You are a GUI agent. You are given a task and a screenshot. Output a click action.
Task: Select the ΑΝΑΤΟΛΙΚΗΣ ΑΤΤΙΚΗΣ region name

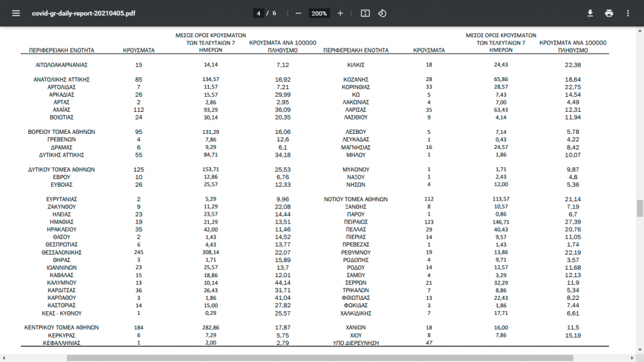pyautogui.click(x=62, y=80)
